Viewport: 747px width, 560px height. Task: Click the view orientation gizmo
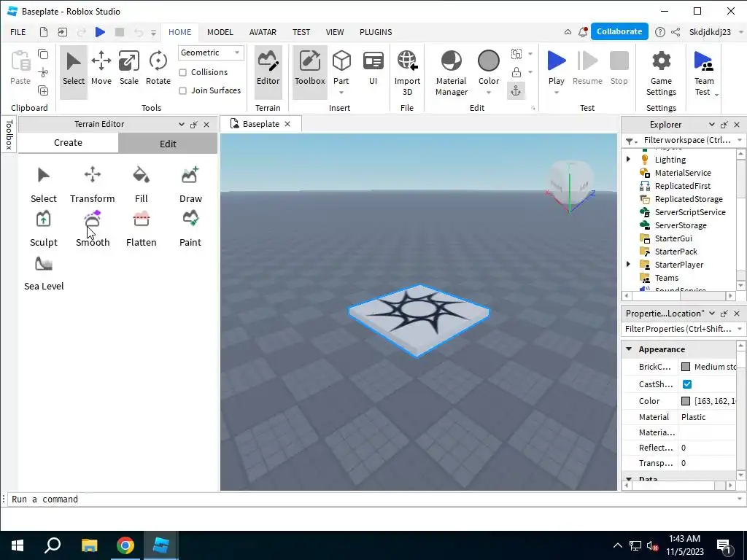[570, 186]
